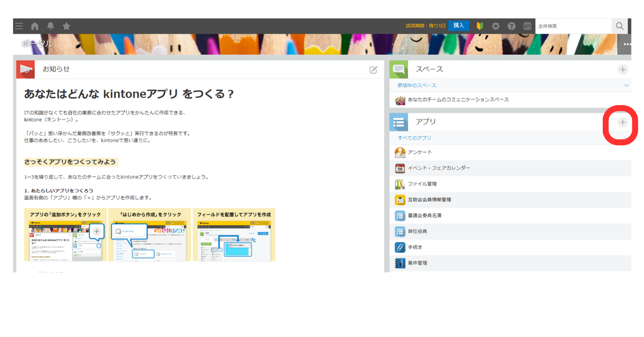Open the 案件管理 app
Screen dimensions: 644x337
[418, 263]
